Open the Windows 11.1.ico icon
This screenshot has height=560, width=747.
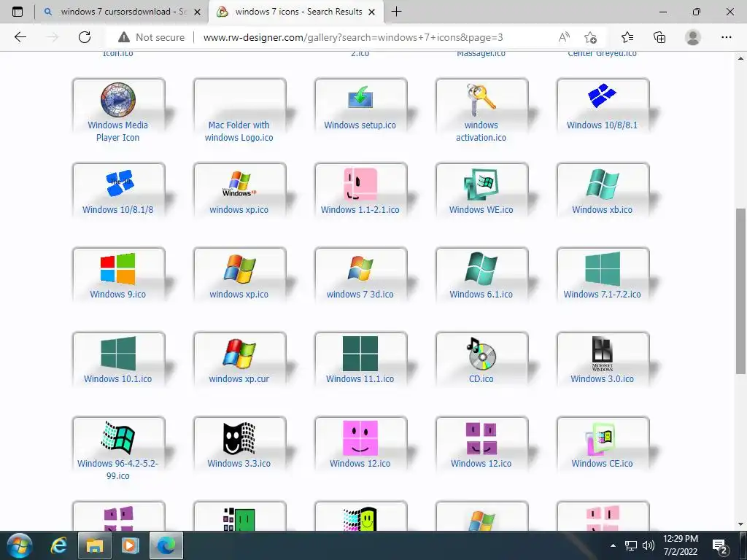(x=360, y=354)
